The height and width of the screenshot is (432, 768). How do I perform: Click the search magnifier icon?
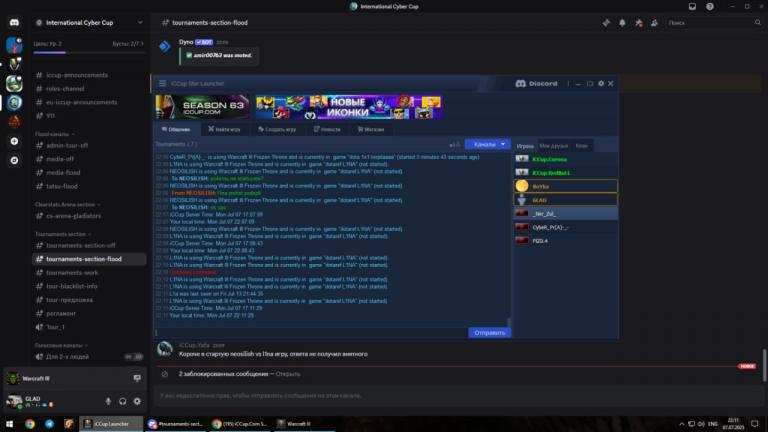[758, 23]
